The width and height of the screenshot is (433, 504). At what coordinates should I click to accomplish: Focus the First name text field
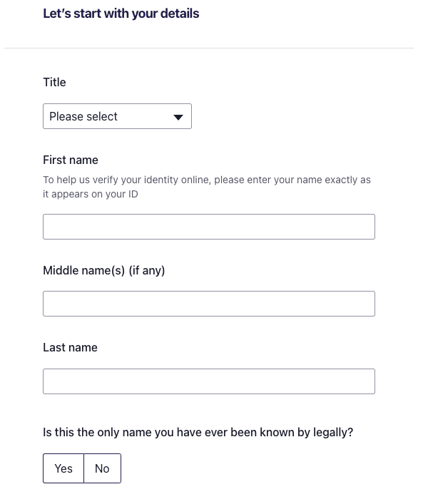[209, 227]
